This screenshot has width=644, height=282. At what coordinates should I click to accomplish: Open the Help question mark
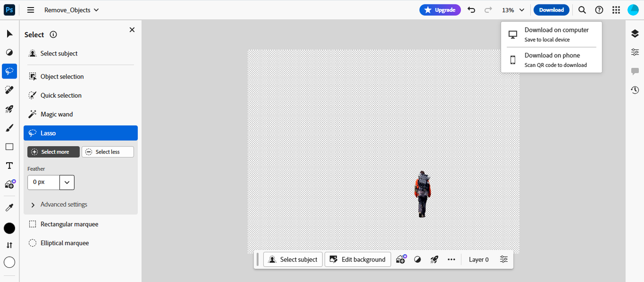[599, 10]
